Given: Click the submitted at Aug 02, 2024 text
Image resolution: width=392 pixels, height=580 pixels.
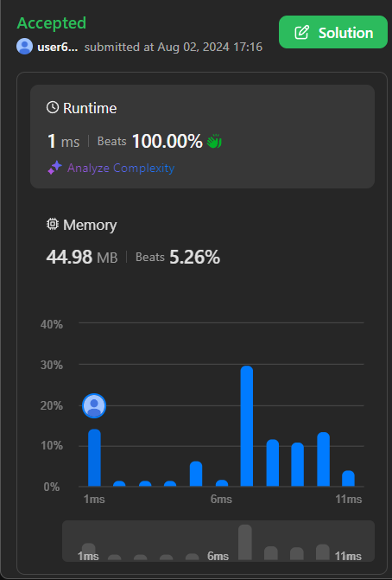Looking at the screenshot, I should pyautogui.click(x=174, y=47).
